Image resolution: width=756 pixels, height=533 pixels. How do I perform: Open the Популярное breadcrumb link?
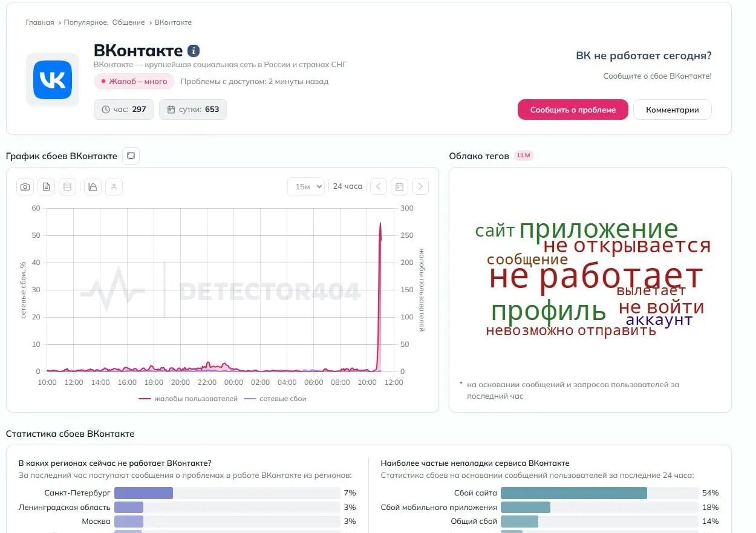[x=86, y=22]
